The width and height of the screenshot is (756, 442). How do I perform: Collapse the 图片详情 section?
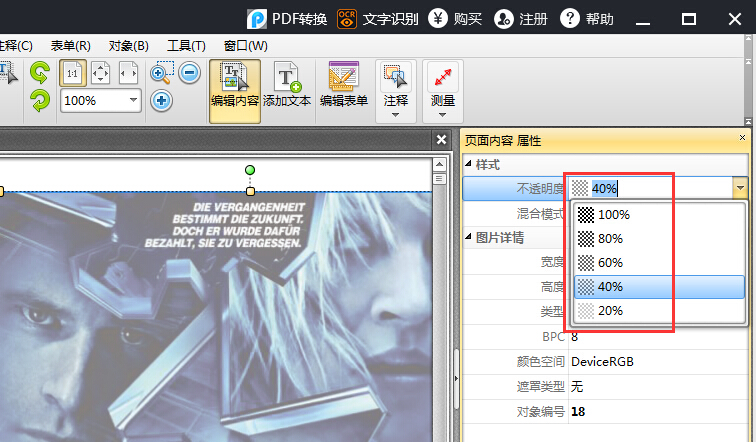(468, 237)
